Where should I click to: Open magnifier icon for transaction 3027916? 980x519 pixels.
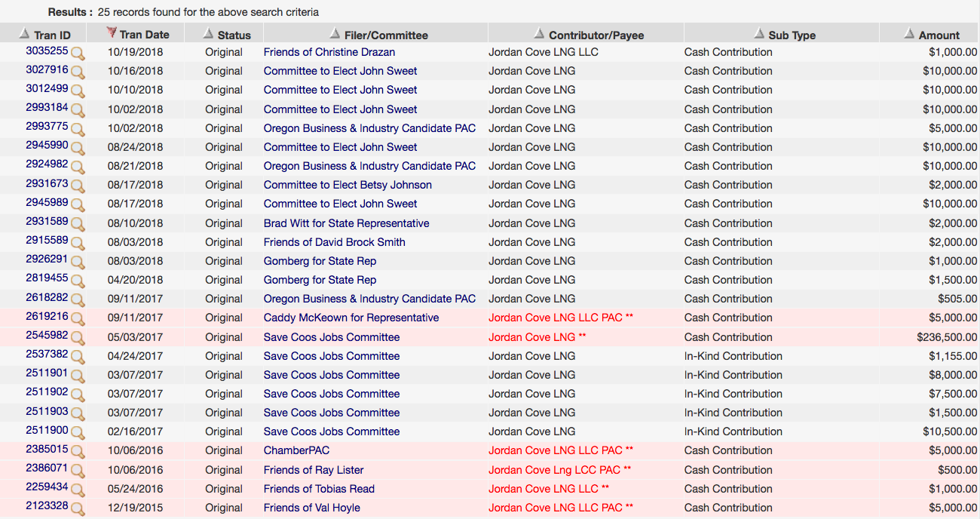pyautogui.click(x=78, y=72)
